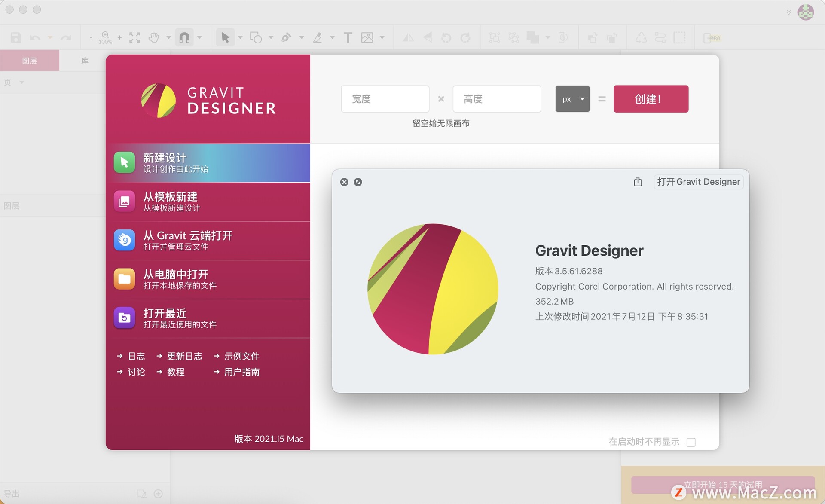This screenshot has height=504, width=825.
Task: Click the share icon in info popup
Action: [x=638, y=181]
